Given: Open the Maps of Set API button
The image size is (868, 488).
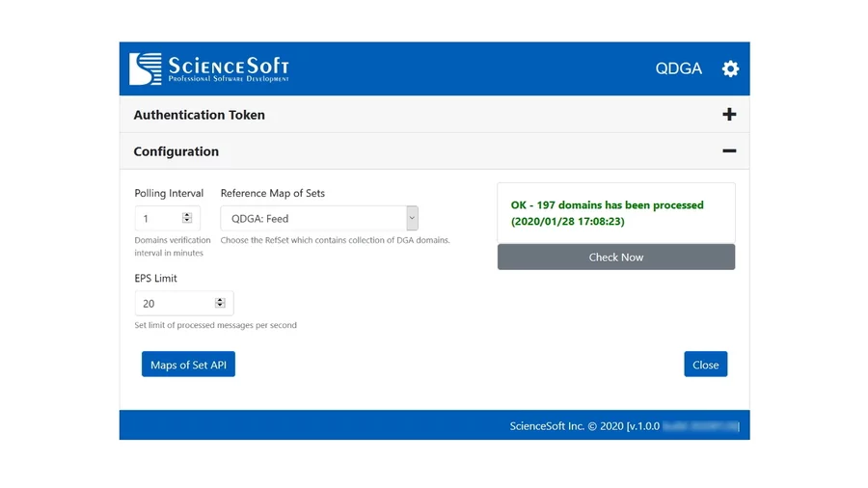Looking at the screenshot, I should coord(188,365).
